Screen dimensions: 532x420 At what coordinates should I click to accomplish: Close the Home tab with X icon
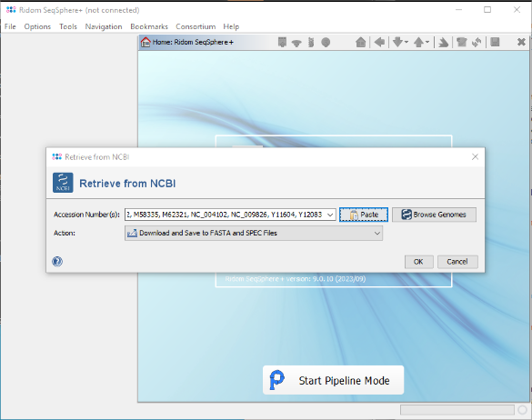[x=521, y=42]
